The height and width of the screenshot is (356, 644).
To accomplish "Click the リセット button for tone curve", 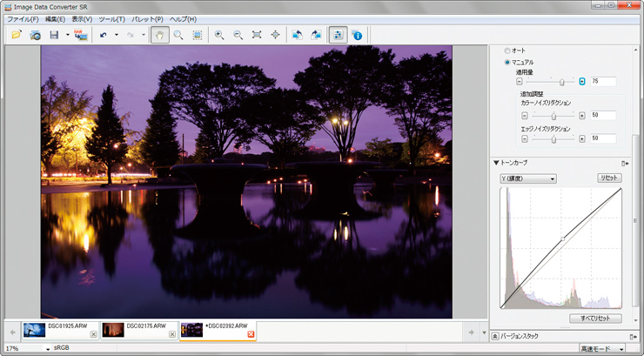I will 608,178.
